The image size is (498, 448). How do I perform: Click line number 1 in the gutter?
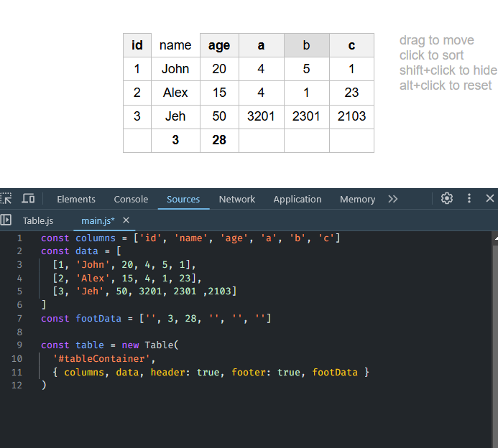(x=19, y=238)
